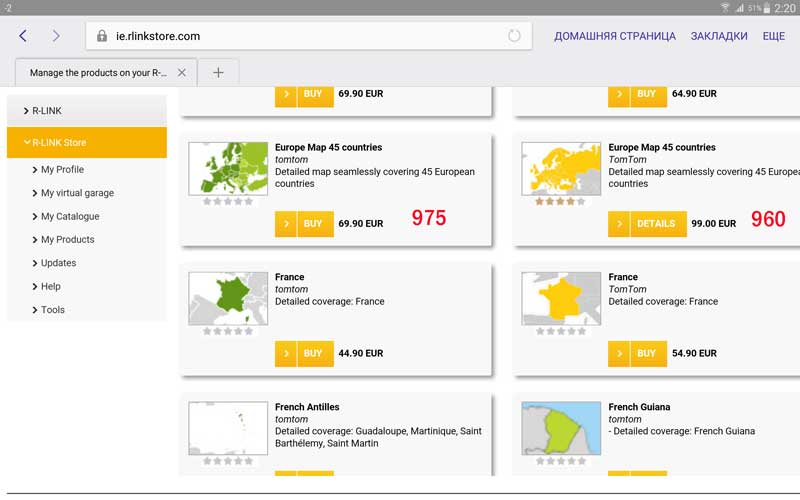Open the tomtom 'Europe Map 45 countries' title
The width and height of the screenshot is (800, 500).
click(328, 147)
